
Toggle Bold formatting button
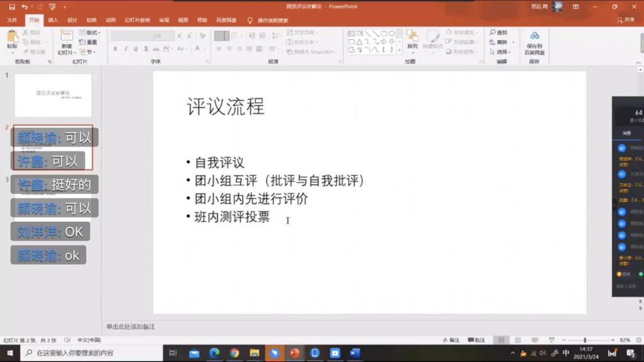pyautogui.click(x=116, y=48)
